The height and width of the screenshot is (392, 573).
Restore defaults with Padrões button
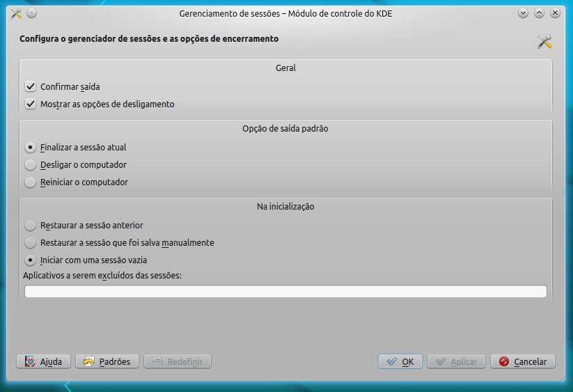107,361
